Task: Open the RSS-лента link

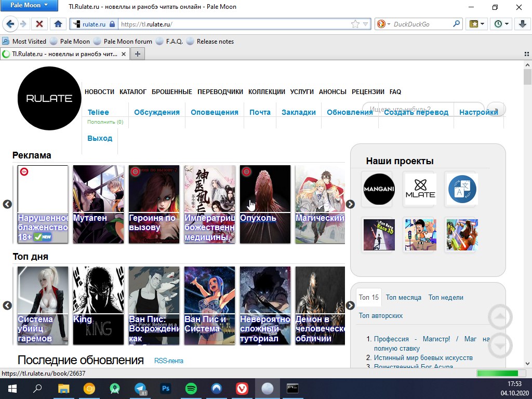Action: click(169, 361)
